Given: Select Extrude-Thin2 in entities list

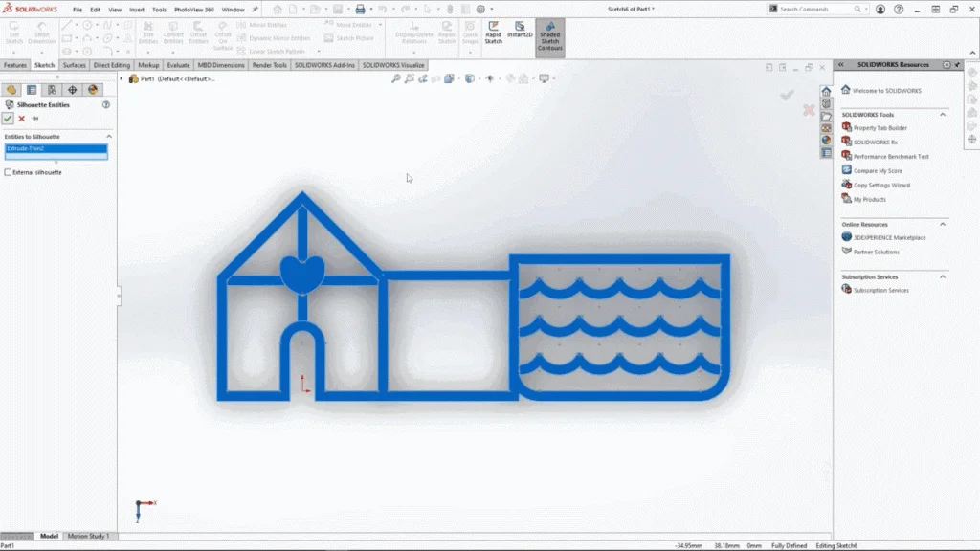Looking at the screenshot, I should coord(56,148).
